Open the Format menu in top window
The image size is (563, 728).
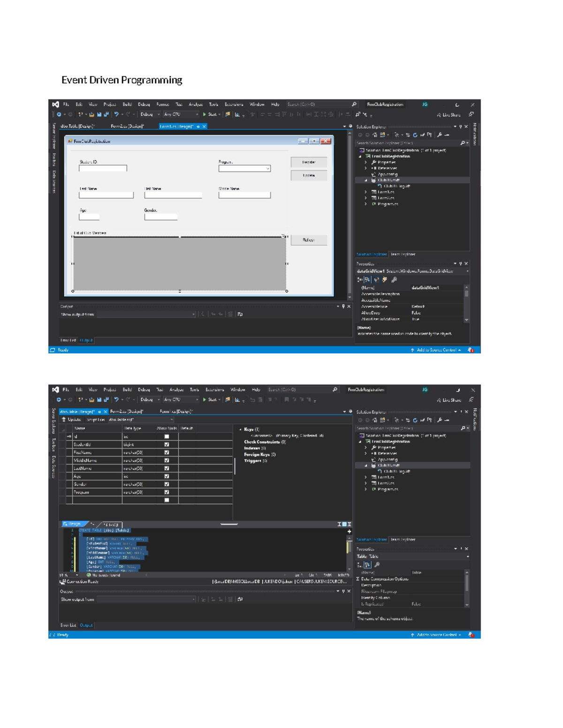coord(162,105)
